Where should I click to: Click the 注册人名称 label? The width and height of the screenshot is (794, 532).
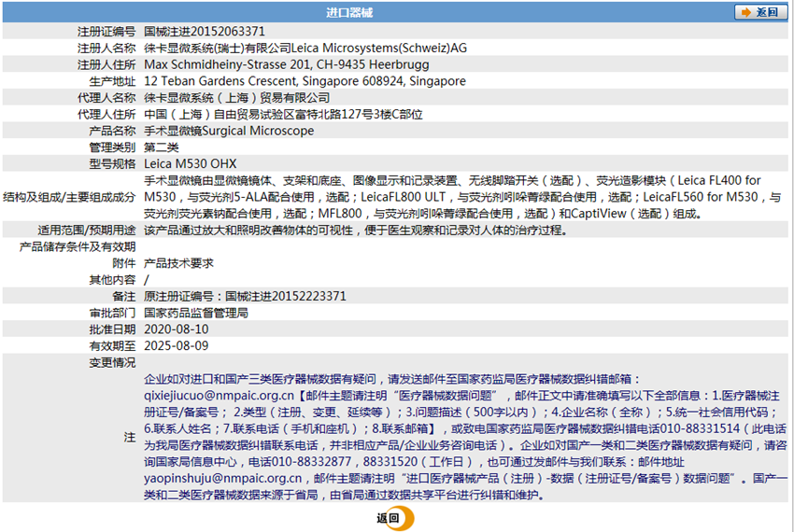coord(106,49)
